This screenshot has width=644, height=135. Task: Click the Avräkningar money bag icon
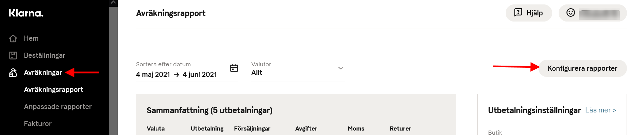pyautogui.click(x=13, y=72)
